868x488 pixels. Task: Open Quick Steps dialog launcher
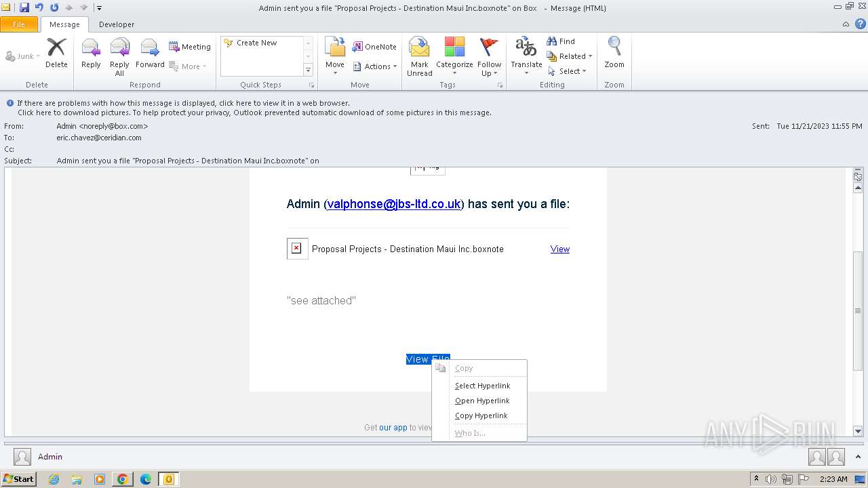pos(312,85)
